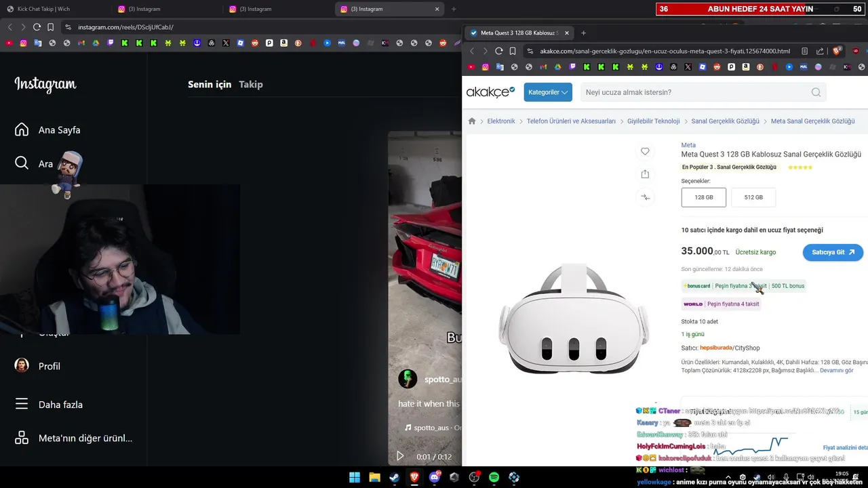Switch to the Takip tab
The image size is (868, 488).
[251, 84]
